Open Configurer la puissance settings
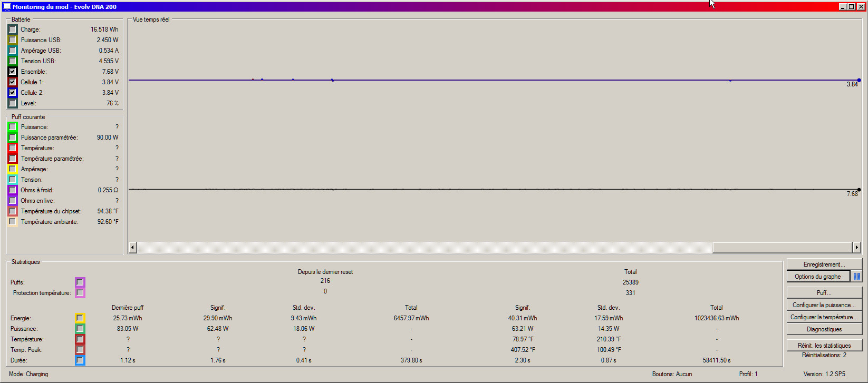Image resolution: width=868 pixels, height=383 pixels. point(824,305)
